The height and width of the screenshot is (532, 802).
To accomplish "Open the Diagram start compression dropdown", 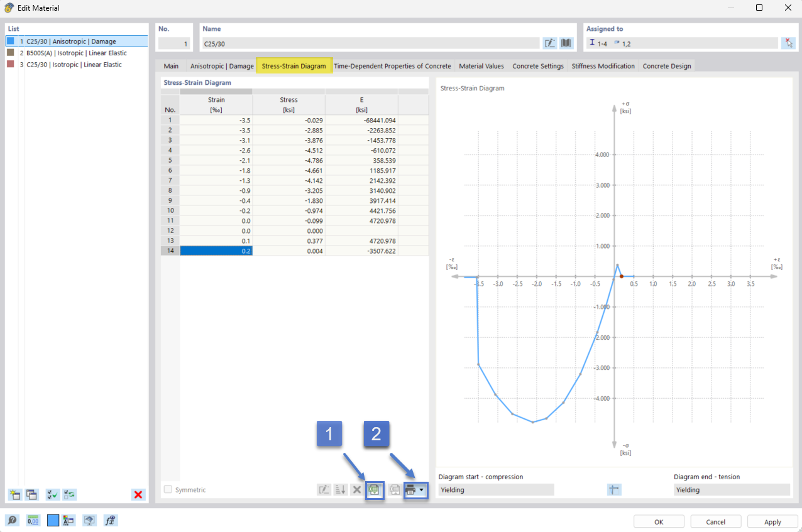I will point(495,489).
